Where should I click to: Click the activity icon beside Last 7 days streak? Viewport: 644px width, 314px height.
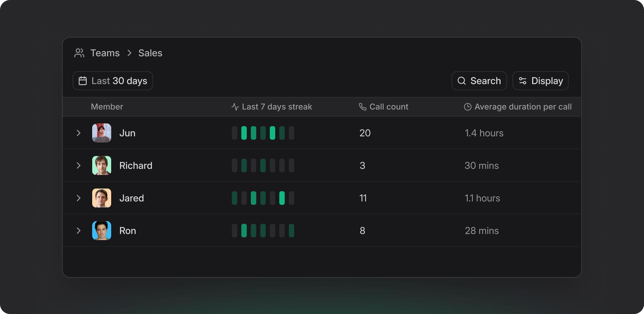(x=235, y=106)
